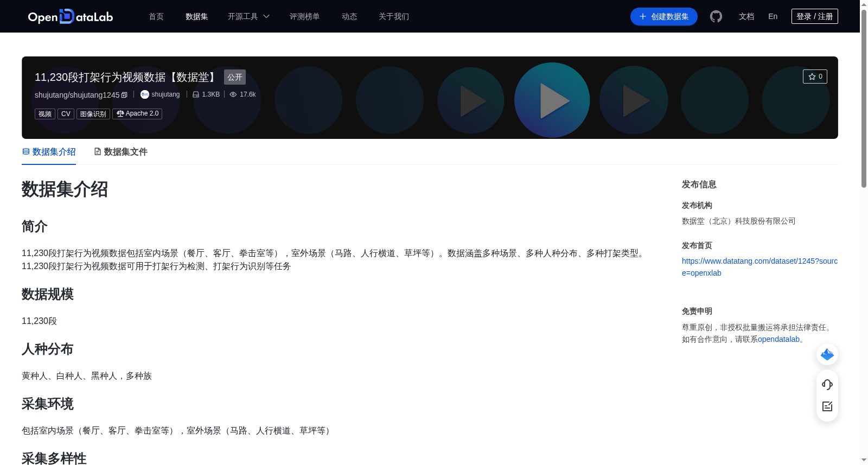Viewport: 868px width, 465px height.
Task: Click the 登录 / 注册 button
Action: 814,16
